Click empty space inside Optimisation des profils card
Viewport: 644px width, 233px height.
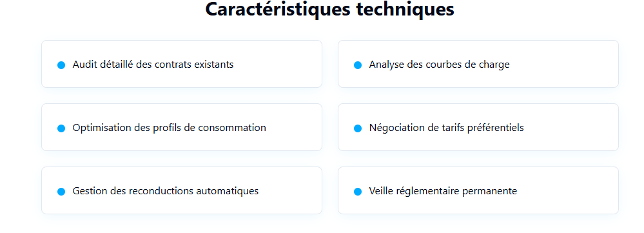(296, 127)
